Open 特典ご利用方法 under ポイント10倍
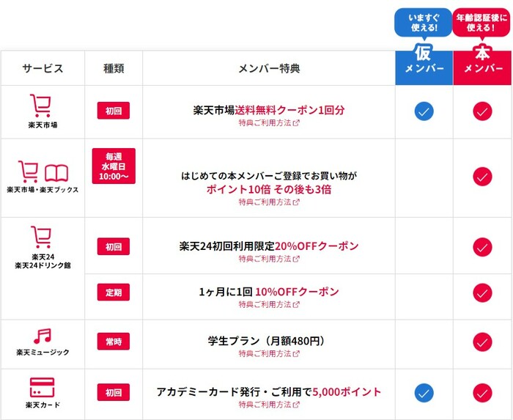Image resolution: width=513 pixels, height=420 pixels. [x=268, y=202]
